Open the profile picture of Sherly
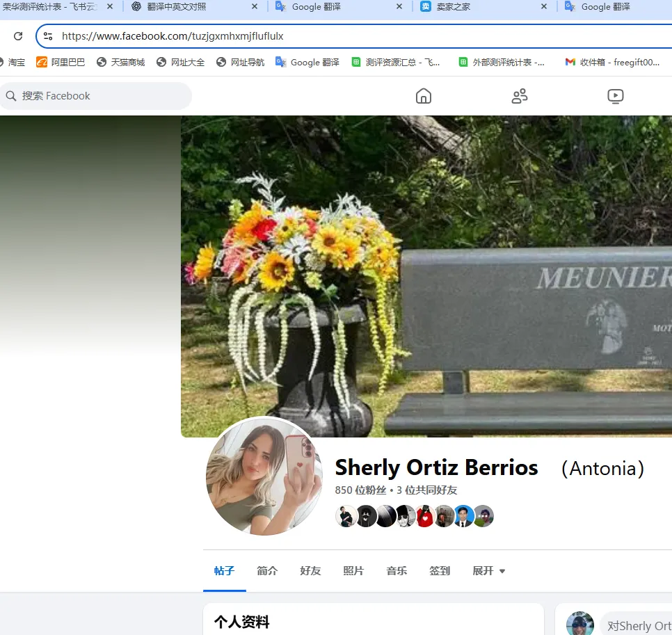672x635 pixels. tap(264, 476)
